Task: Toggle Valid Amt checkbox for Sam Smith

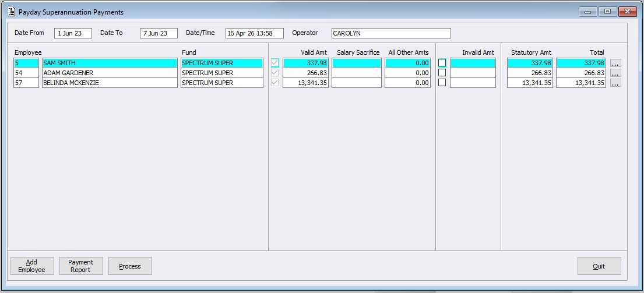Action: point(275,63)
